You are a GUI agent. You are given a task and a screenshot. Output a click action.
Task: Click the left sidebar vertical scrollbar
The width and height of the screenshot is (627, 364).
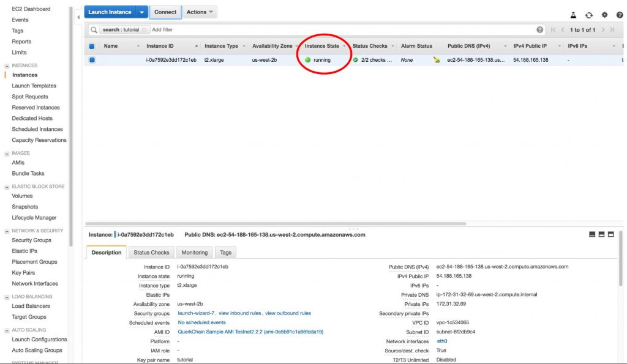click(71, 127)
